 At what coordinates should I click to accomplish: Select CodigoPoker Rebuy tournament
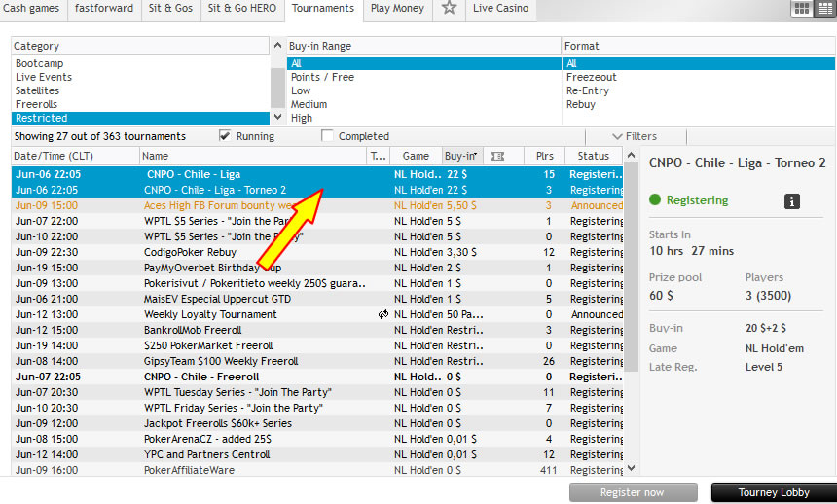tap(317, 252)
